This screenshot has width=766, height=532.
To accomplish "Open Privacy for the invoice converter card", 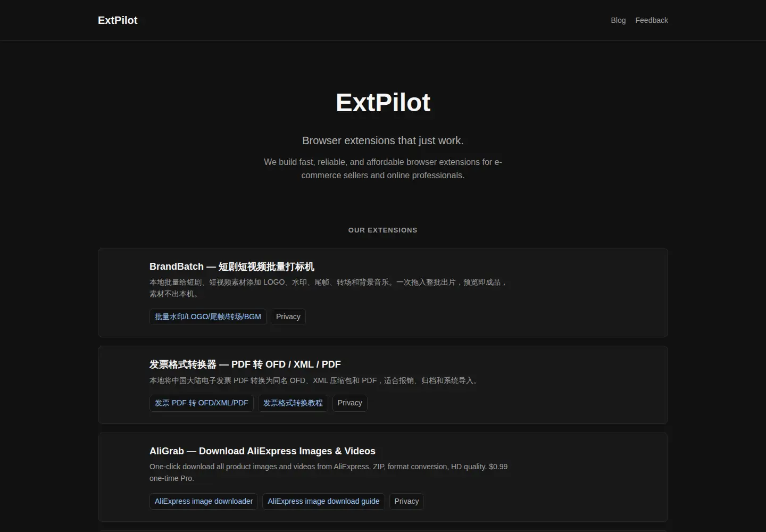I will [x=350, y=403].
